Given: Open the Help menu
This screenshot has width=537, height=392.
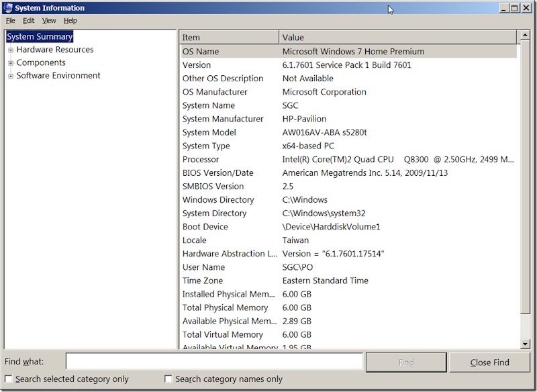Looking at the screenshot, I should [x=70, y=21].
